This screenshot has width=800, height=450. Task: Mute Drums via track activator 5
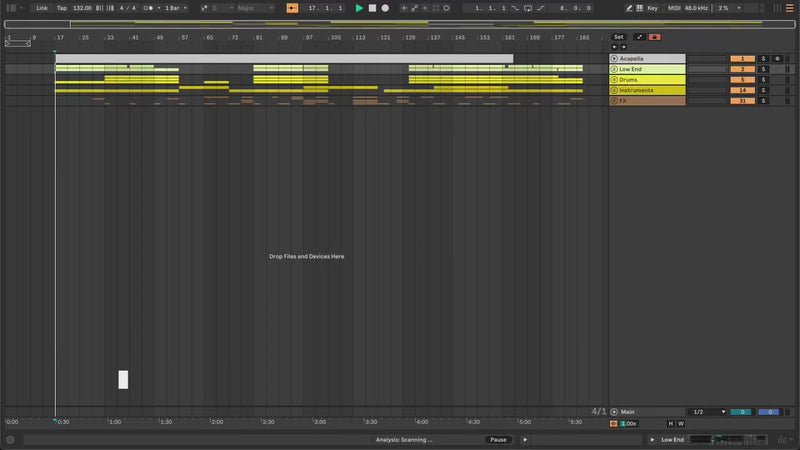tap(742, 80)
